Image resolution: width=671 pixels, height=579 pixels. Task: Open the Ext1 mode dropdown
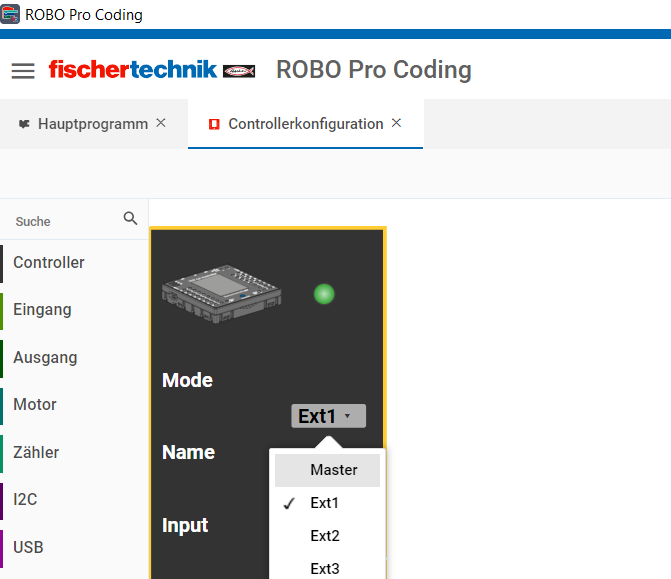(329, 416)
